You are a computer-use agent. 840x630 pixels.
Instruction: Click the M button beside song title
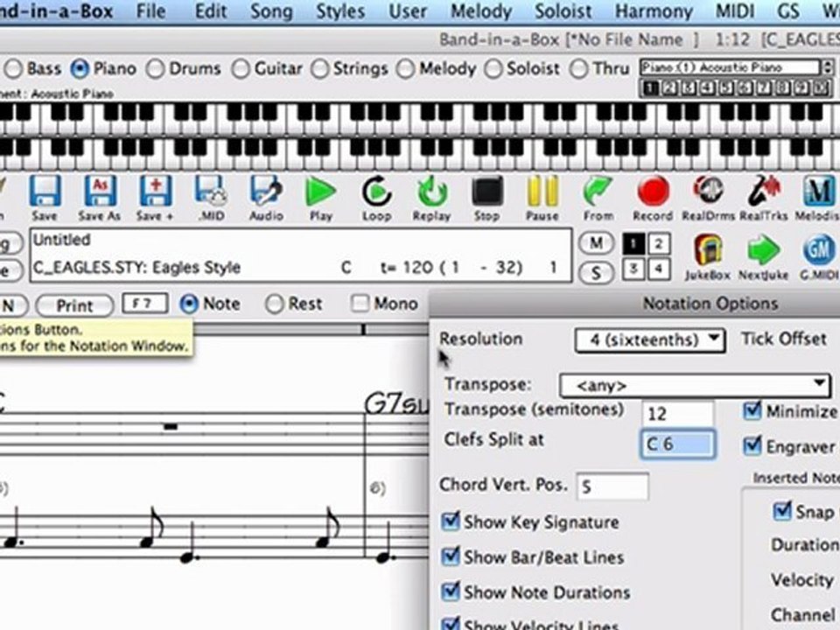click(x=596, y=244)
